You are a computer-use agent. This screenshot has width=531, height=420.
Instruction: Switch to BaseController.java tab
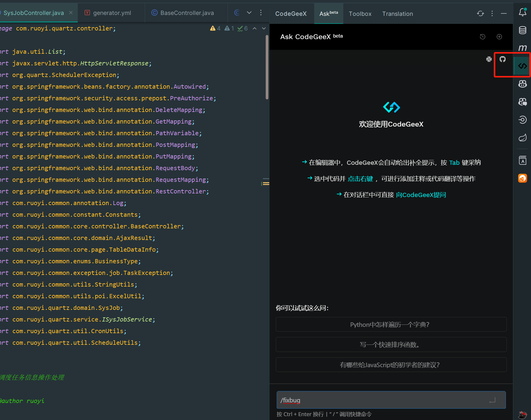click(x=183, y=13)
